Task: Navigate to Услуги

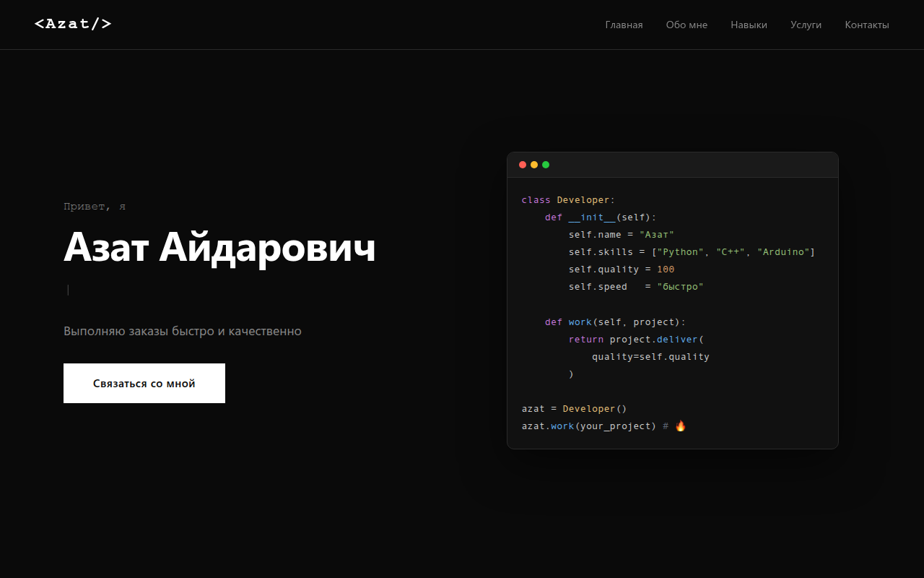Action: coord(806,25)
